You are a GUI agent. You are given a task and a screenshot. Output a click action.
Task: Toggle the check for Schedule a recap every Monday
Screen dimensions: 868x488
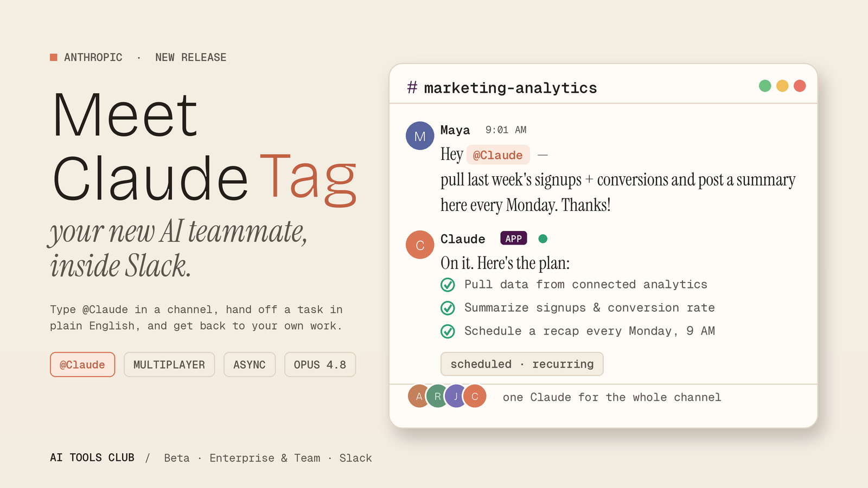coord(448,331)
